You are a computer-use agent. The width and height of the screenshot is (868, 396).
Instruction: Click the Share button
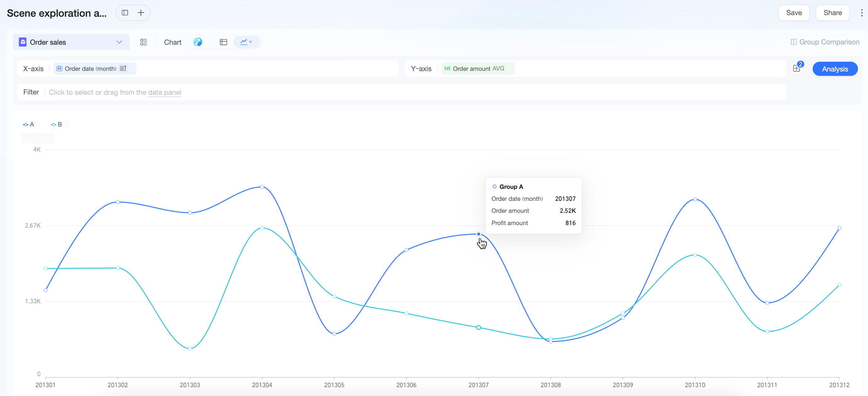(832, 13)
